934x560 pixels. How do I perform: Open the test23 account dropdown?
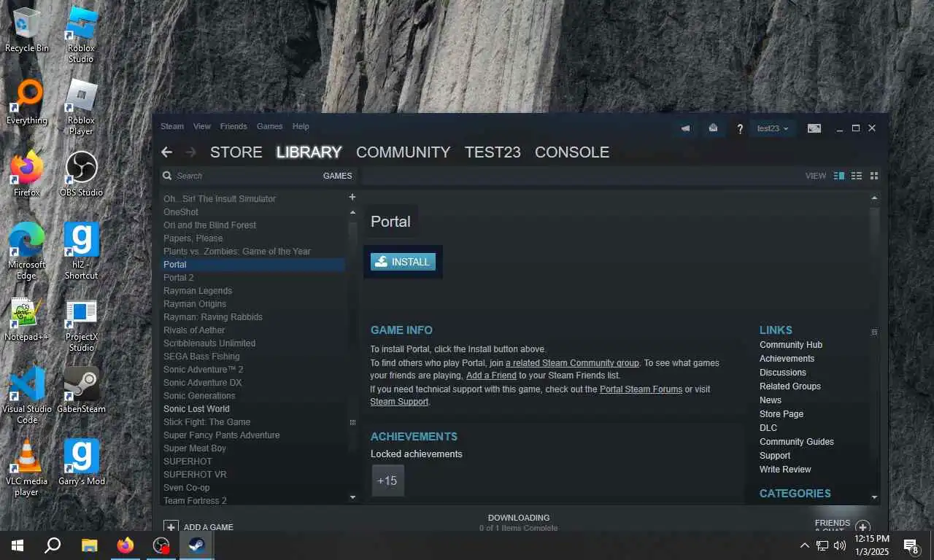tap(773, 128)
